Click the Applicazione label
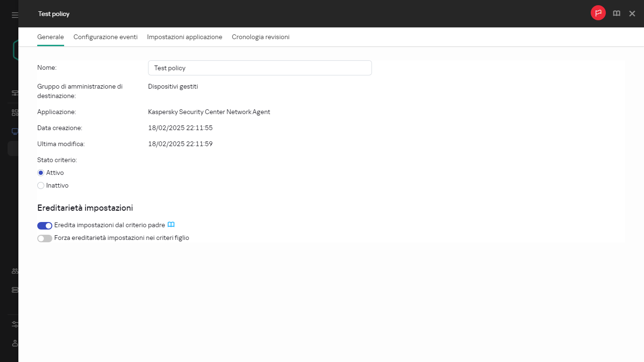Image resolution: width=644 pixels, height=362 pixels. 57,112
